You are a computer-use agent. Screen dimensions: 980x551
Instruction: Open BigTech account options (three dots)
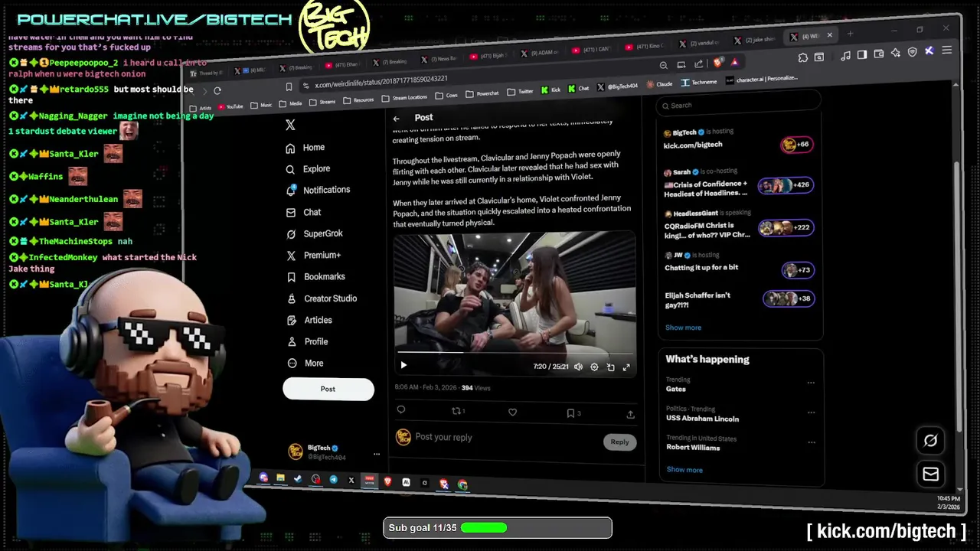pyautogui.click(x=376, y=454)
